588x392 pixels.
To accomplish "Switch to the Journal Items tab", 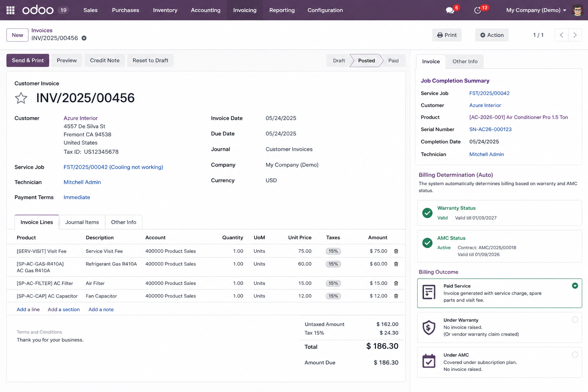I will (x=82, y=222).
